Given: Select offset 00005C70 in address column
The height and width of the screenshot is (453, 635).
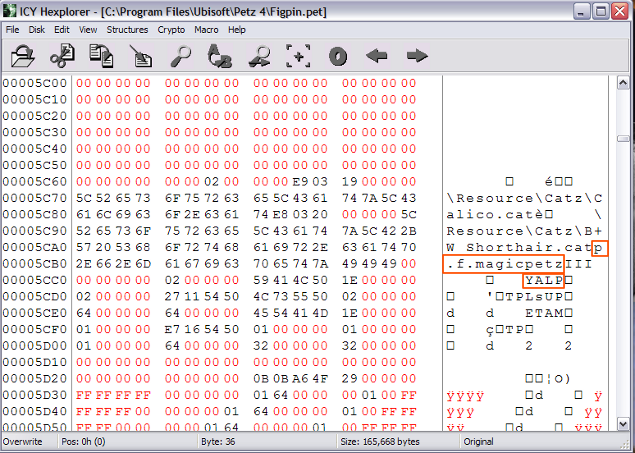Looking at the screenshot, I should (x=35, y=198).
